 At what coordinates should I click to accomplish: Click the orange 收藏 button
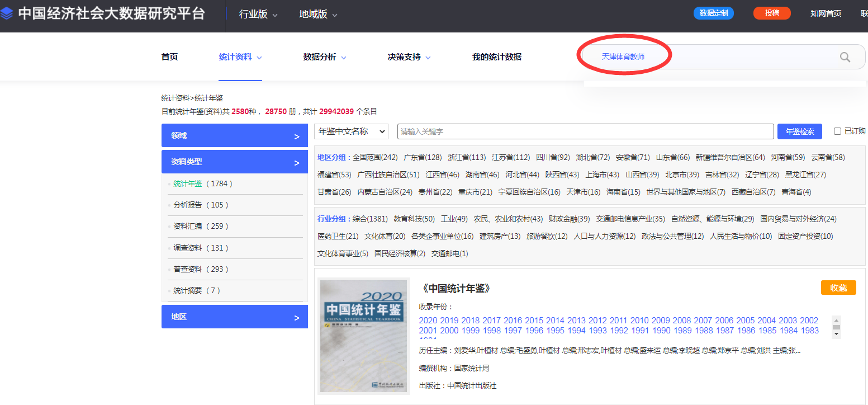click(x=838, y=288)
